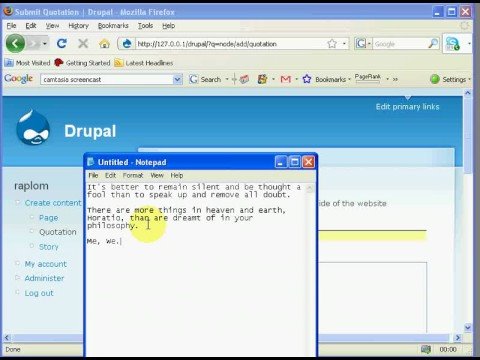
Task: Open Google toolbar Settings
Action: [450, 79]
